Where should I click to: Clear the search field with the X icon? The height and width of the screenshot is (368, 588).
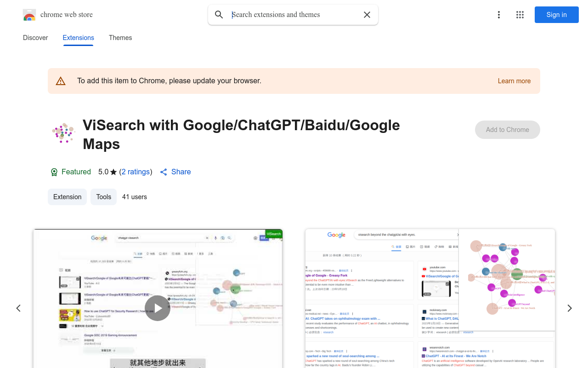pos(367,15)
